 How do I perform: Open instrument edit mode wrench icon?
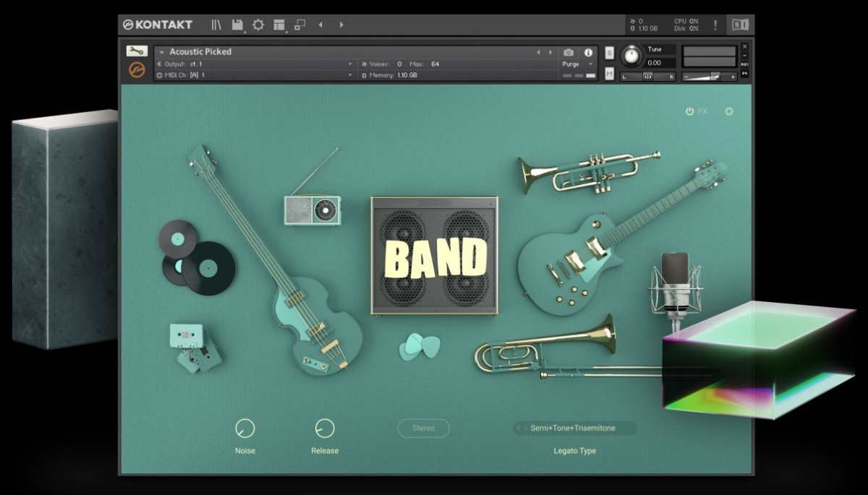[x=137, y=51]
